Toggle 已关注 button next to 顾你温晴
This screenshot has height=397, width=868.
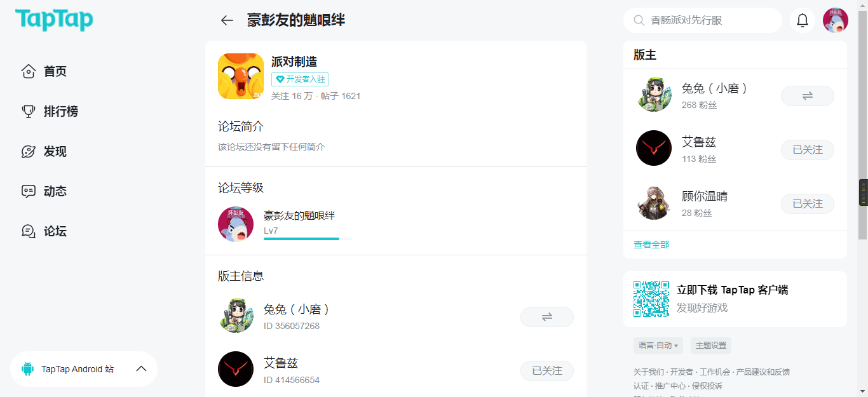[807, 204]
